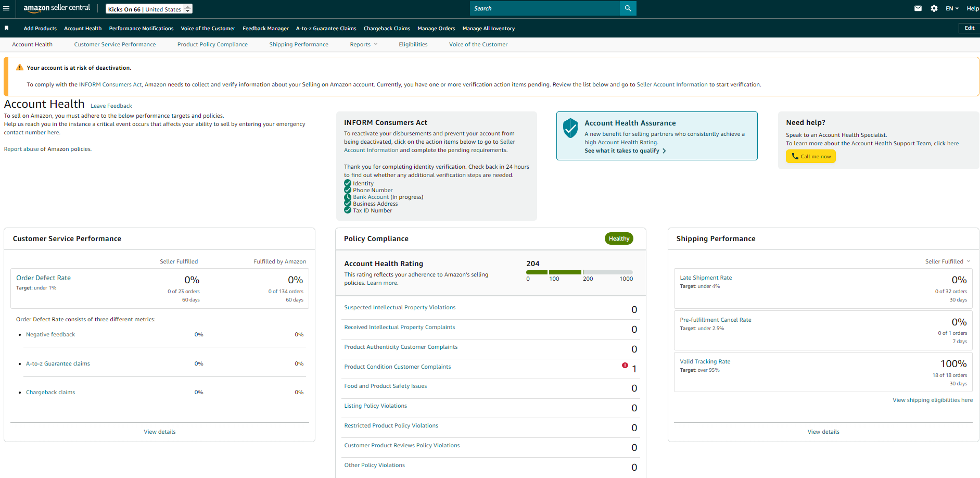The image size is (980, 478).
Task: Open the Pre-fulfillment Cancel Rate link
Action: (716, 320)
